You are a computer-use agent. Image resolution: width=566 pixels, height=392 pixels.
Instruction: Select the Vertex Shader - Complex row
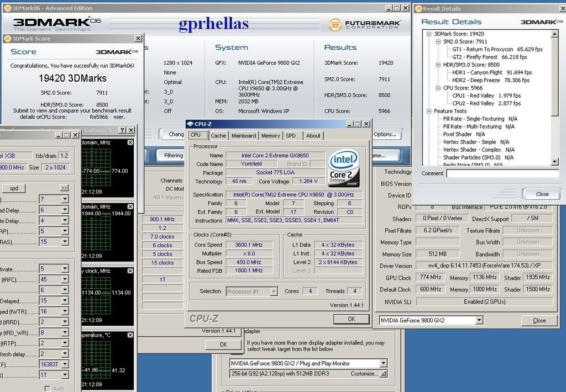pos(479,149)
